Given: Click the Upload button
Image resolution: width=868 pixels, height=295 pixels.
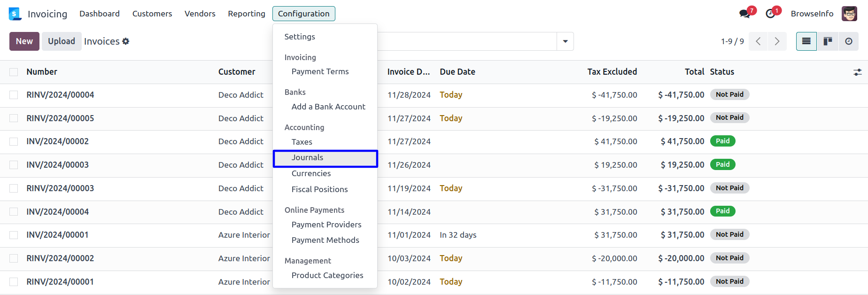Looking at the screenshot, I should pos(62,41).
